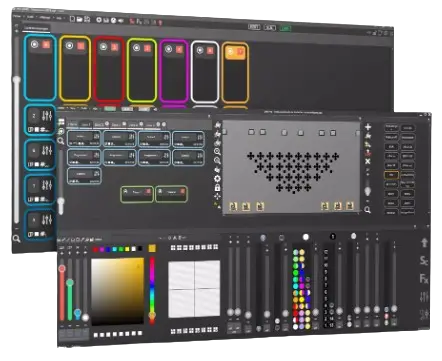Click the zoom-out magnifier beside the 2D fixture view
The height and width of the screenshot is (361, 442).
[x=217, y=161]
